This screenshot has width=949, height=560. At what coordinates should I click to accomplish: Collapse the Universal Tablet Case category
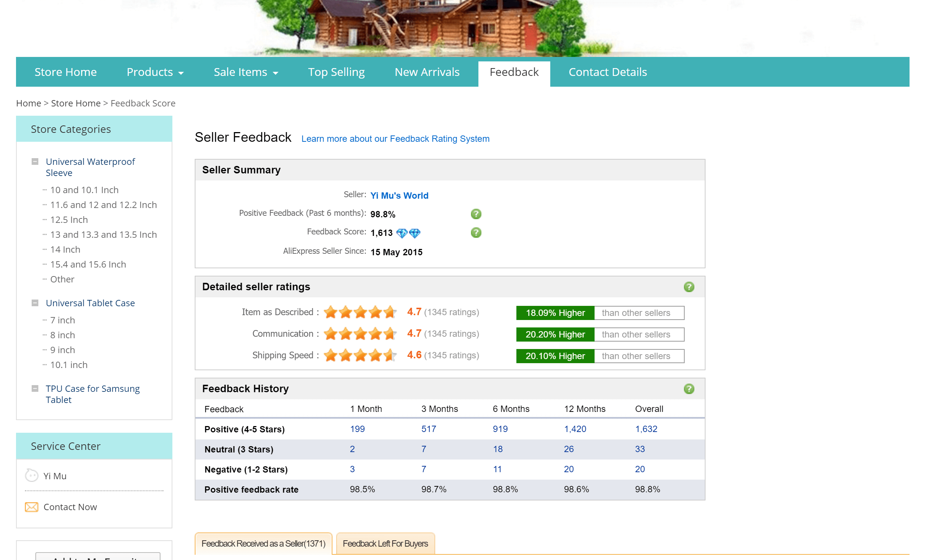pos(35,303)
